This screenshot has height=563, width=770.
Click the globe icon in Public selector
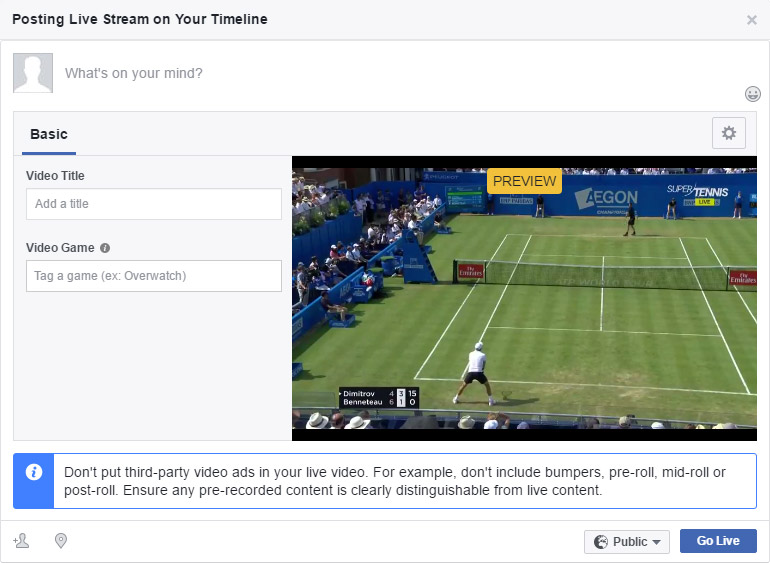click(x=601, y=541)
